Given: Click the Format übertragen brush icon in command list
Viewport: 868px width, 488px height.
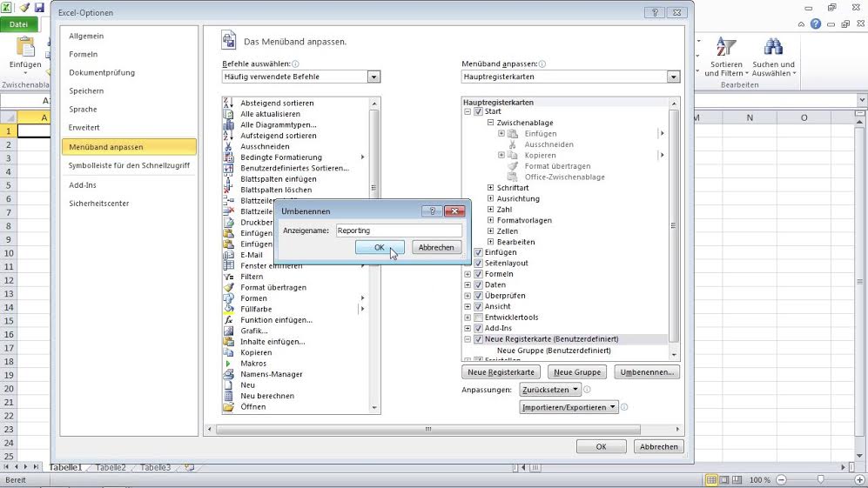Looking at the screenshot, I should (x=228, y=287).
